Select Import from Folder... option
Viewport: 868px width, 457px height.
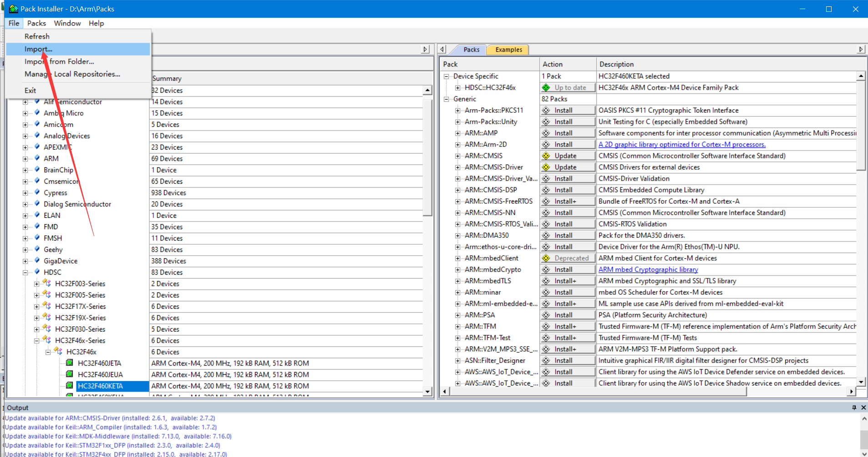point(78,61)
